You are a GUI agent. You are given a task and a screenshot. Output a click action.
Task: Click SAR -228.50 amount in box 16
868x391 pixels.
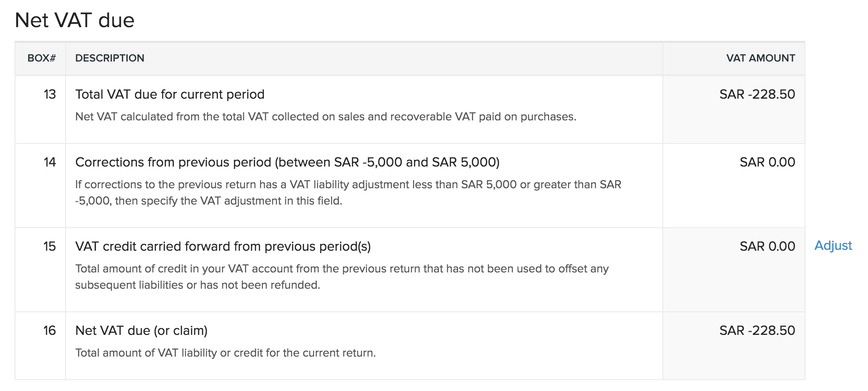tap(757, 331)
